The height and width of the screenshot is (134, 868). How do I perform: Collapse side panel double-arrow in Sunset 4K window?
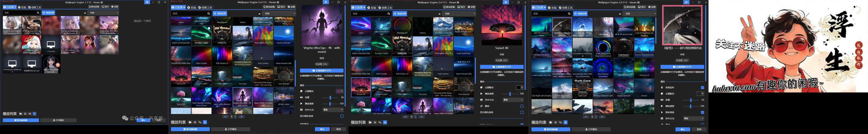pyautogui.click(x=505, y=2)
